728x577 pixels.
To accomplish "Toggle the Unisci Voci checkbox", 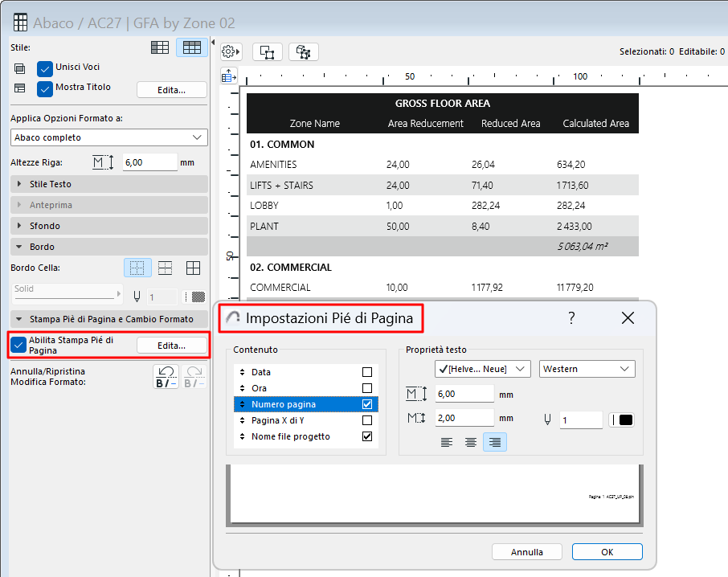I will [45, 68].
